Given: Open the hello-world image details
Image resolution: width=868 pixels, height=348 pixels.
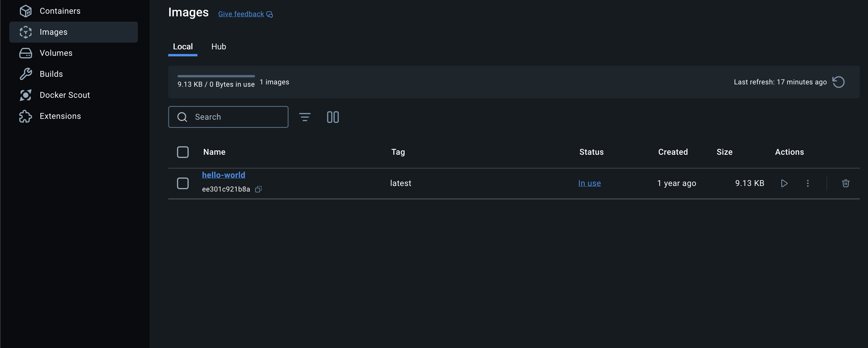Looking at the screenshot, I should coord(224,175).
